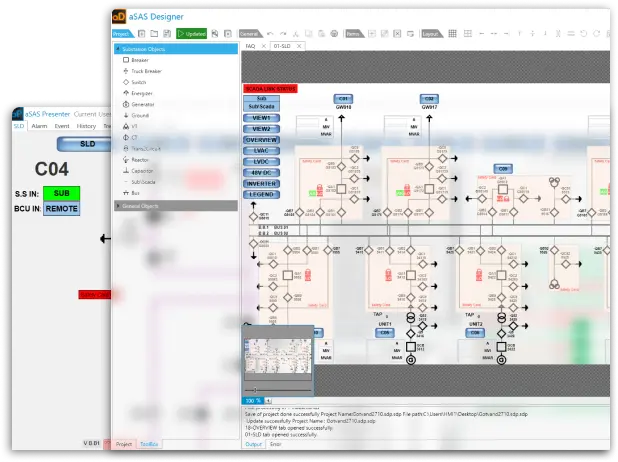The width and height of the screenshot is (618, 462).
Task: Click the LEGEND button
Action: [x=261, y=194]
